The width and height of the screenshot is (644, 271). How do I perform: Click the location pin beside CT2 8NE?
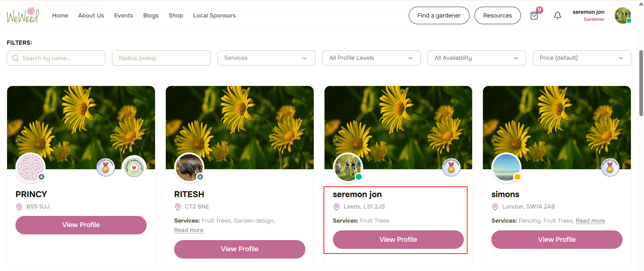coord(178,207)
